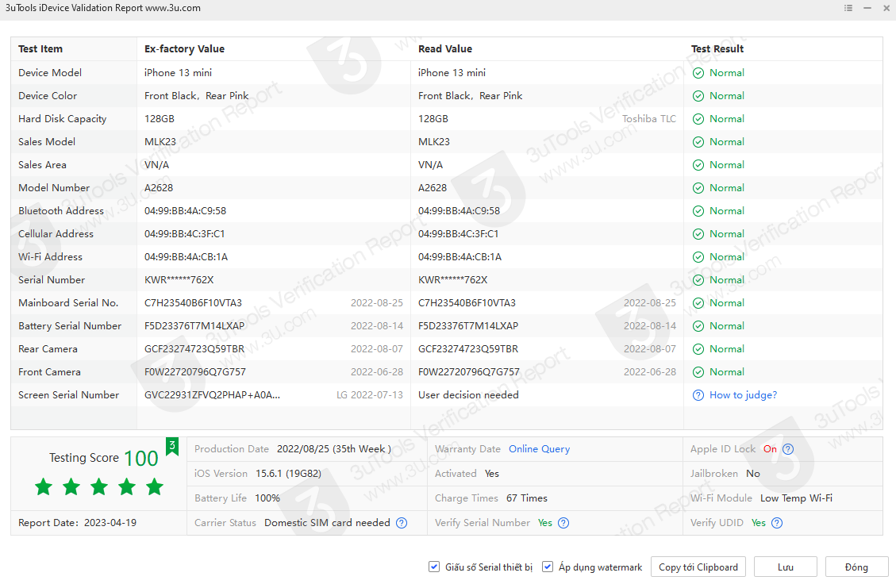
Task: Click the help icon next to Verify UDID
Action: 777,523
